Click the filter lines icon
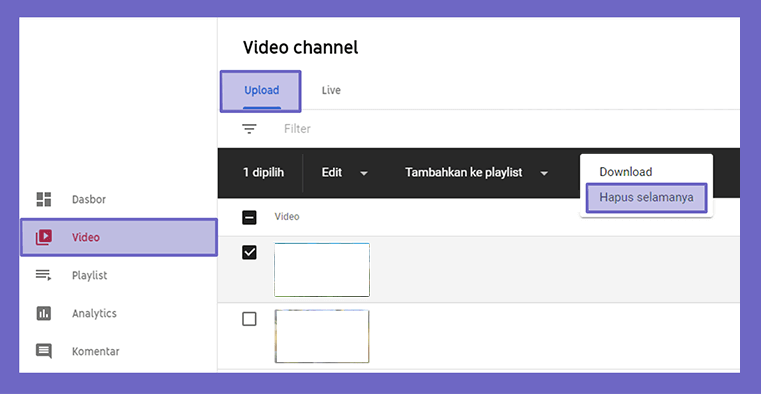761x394 pixels. coord(249,129)
